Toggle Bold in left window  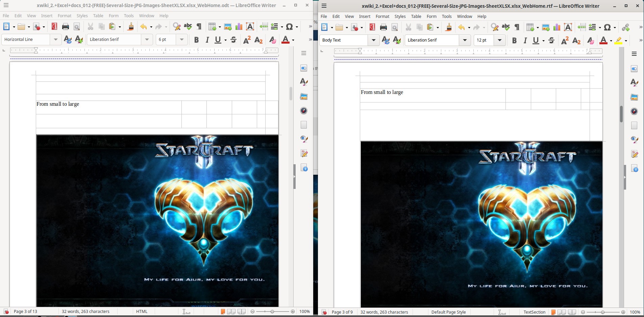pyautogui.click(x=196, y=40)
